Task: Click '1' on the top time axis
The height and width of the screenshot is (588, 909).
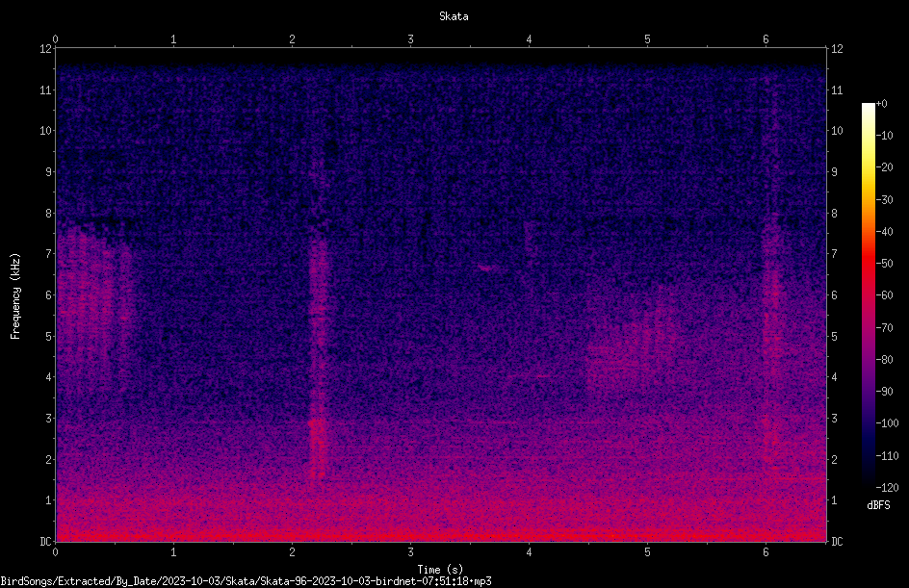Action: click(173, 39)
